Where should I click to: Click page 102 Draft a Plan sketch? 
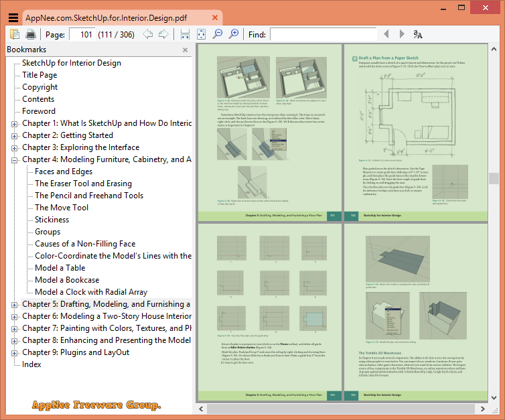pyautogui.click(x=416, y=133)
